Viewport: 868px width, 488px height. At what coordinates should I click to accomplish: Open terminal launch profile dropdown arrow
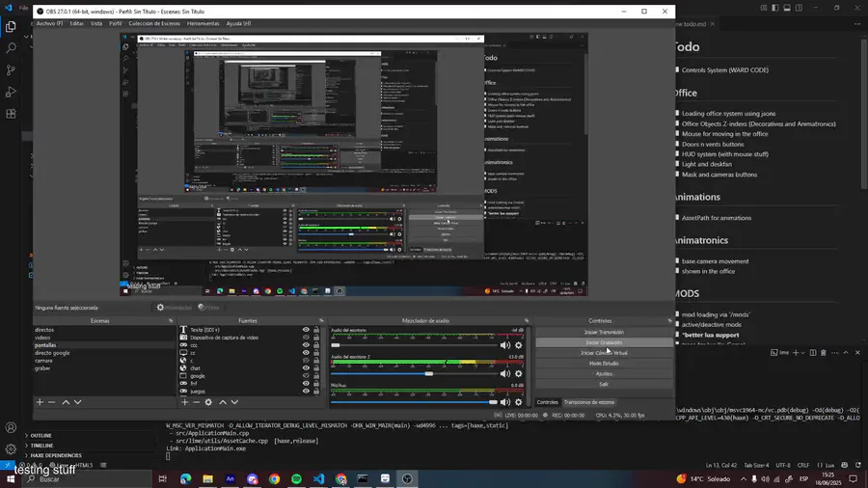[x=802, y=353]
